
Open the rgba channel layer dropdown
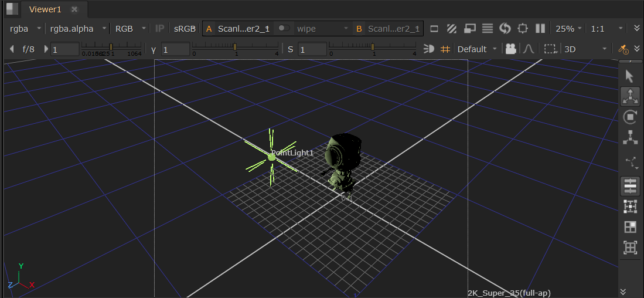[25, 28]
